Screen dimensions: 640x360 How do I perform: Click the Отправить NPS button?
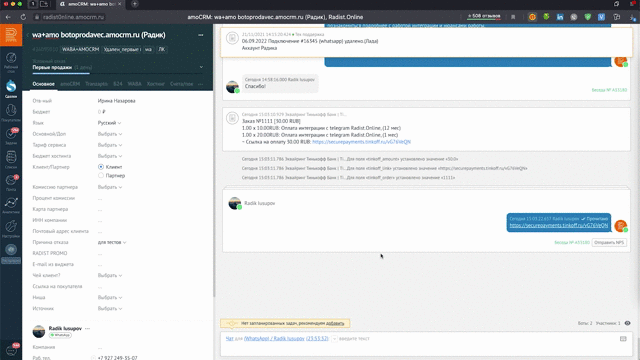point(609,242)
